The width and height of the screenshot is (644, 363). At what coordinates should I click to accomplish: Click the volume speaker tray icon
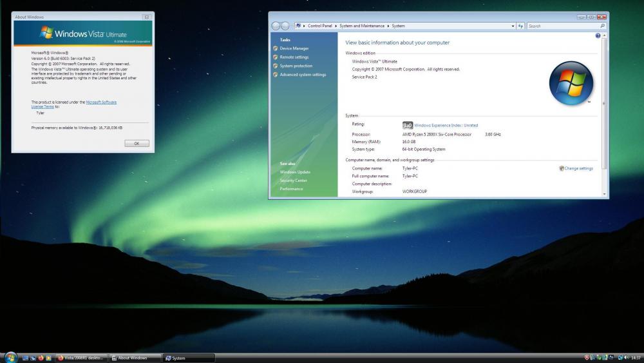coord(627,358)
